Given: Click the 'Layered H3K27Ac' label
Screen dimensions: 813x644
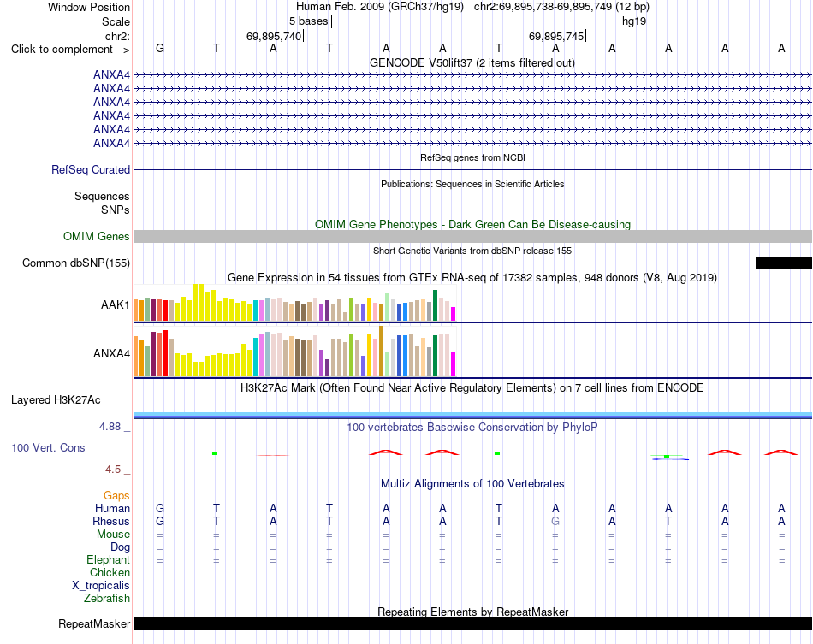Looking at the screenshot, I should 56,400.
